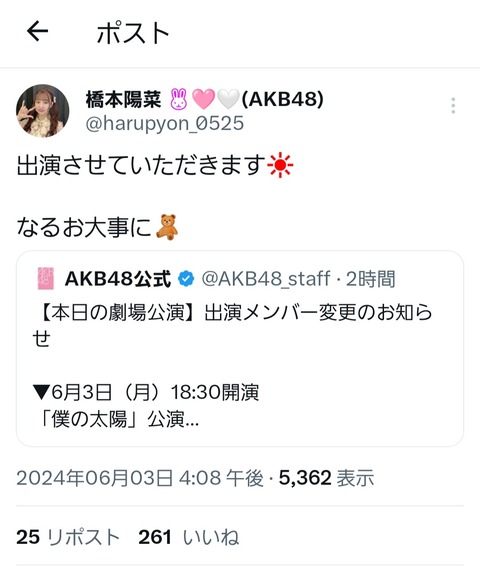Open 橋本陽菜's profile picture
This screenshot has width=480, height=566.
[43, 111]
